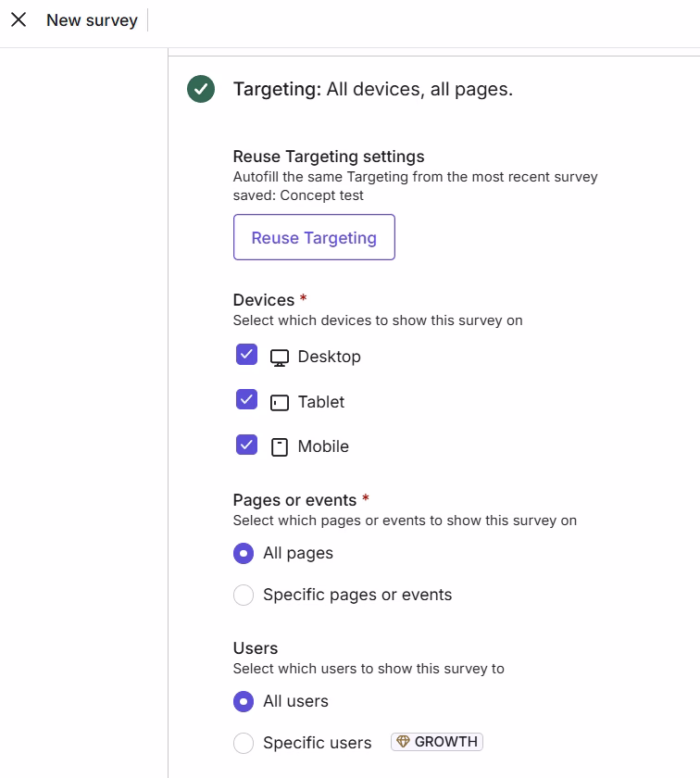Uncheck the Desktop devices checkbox

(x=245, y=355)
